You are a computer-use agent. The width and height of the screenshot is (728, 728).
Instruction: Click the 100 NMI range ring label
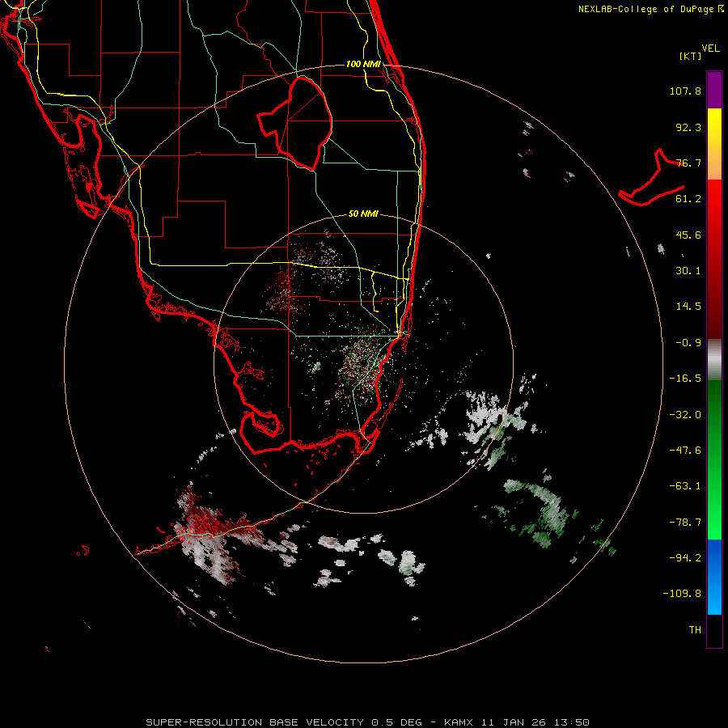coord(363,64)
